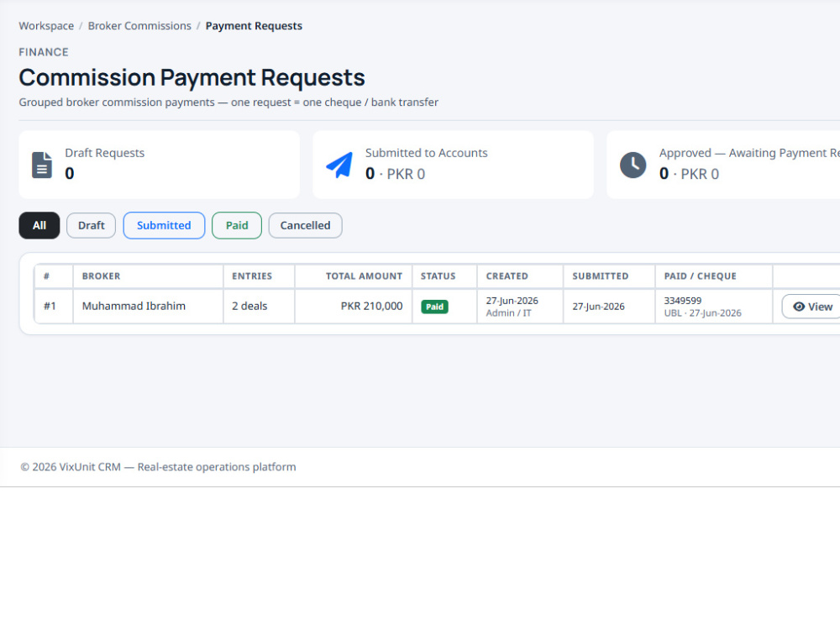Click cheque number 3349599
The width and height of the screenshot is (840, 630).
tap(683, 301)
